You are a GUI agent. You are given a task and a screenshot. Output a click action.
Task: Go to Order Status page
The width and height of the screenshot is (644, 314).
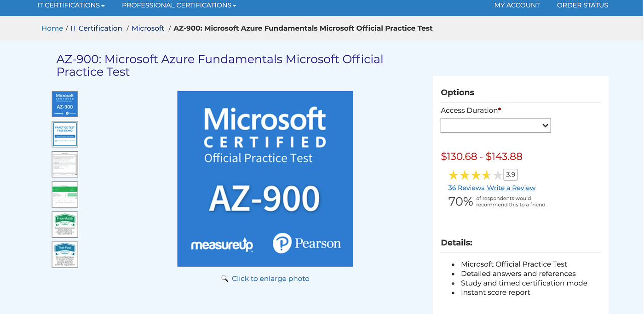[x=582, y=6]
